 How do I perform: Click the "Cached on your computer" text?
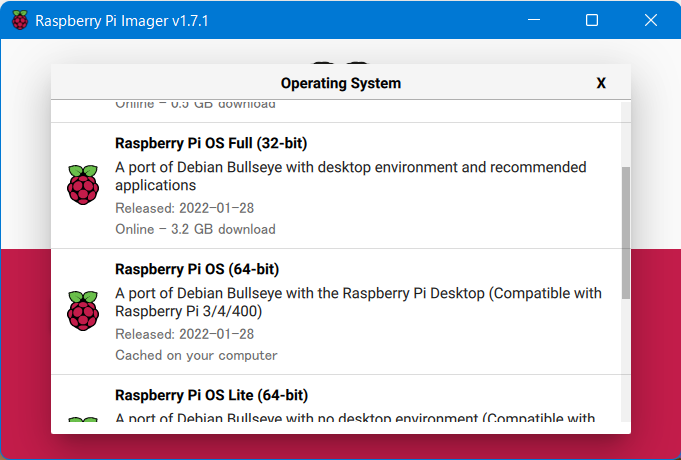(x=196, y=355)
